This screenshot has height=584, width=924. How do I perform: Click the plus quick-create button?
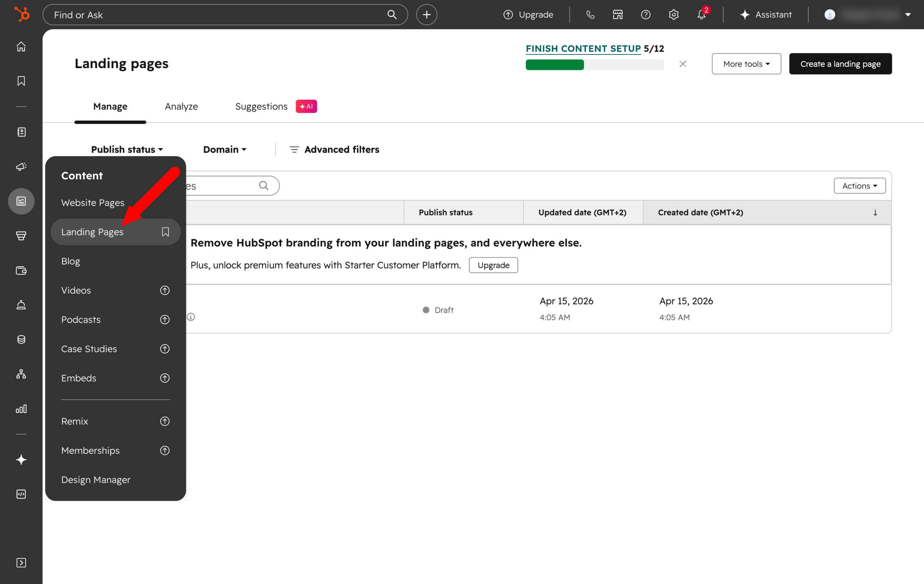(426, 14)
